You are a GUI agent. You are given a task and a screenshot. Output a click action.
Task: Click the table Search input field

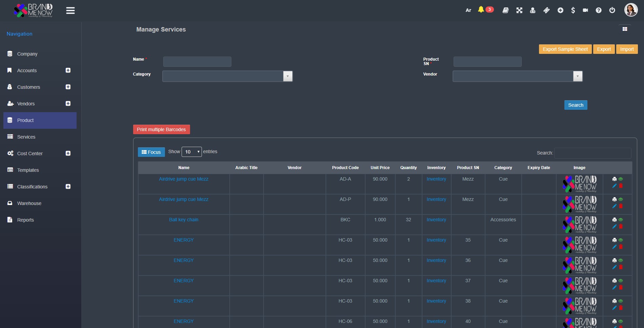click(593, 153)
